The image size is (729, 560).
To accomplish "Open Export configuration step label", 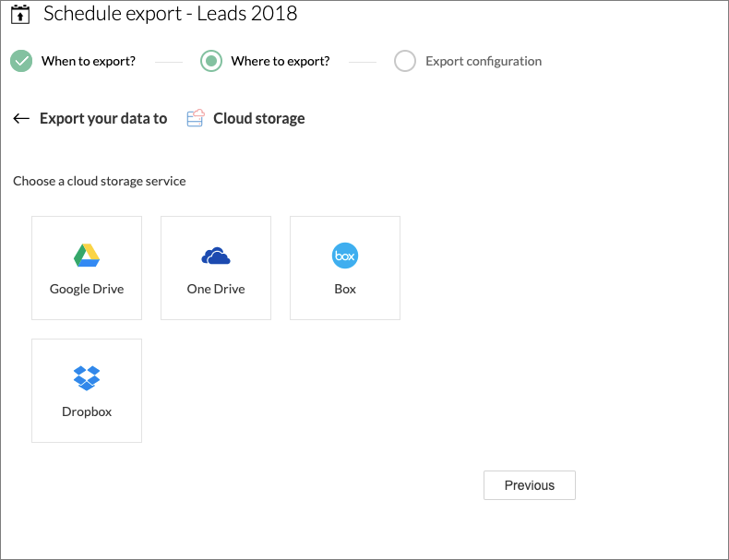I will [484, 61].
